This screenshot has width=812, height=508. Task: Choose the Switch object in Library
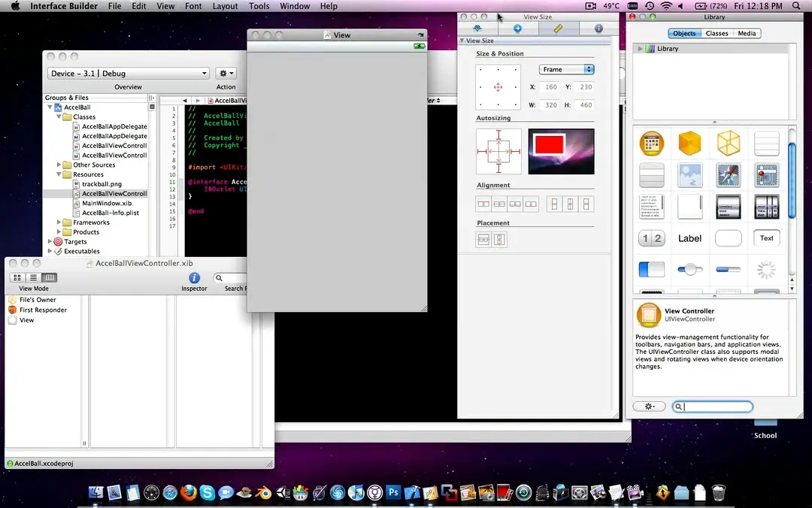click(651, 269)
